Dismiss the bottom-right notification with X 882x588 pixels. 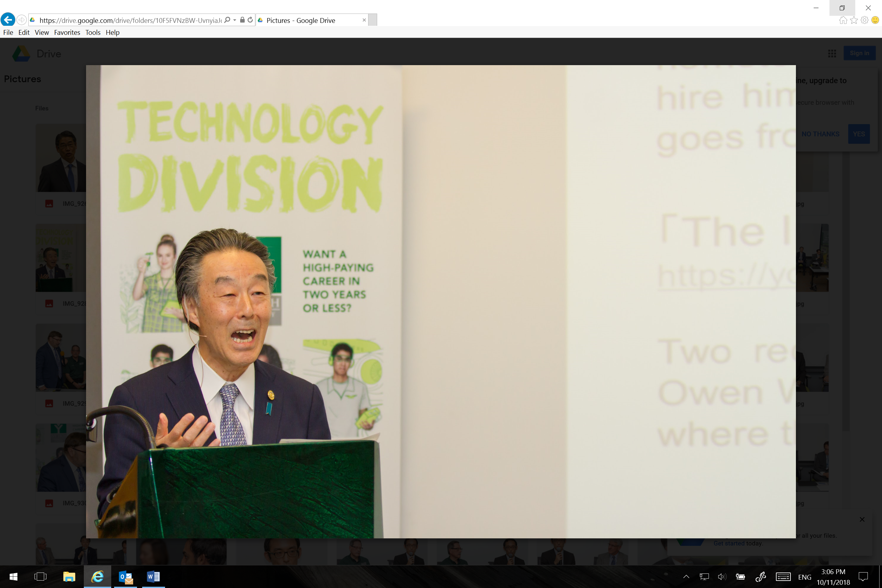pyautogui.click(x=862, y=519)
